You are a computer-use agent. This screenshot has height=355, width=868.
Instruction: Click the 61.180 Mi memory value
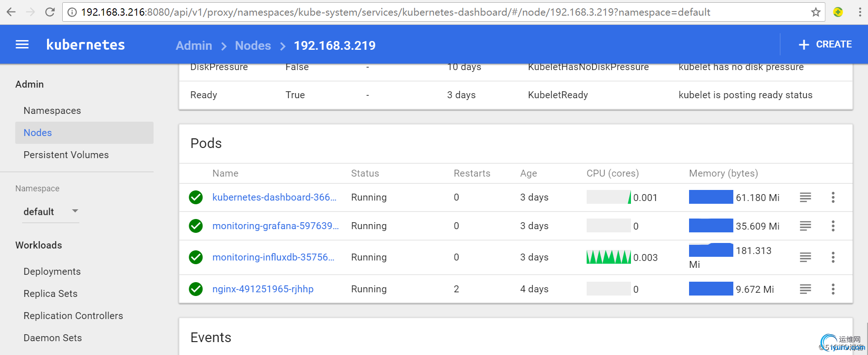pos(758,198)
